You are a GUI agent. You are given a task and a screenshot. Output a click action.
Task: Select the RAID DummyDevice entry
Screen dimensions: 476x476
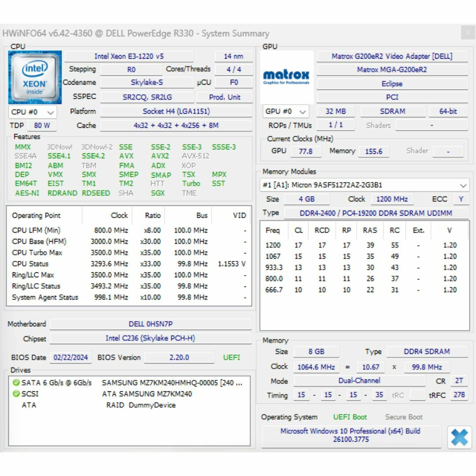click(x=141, y=405)
